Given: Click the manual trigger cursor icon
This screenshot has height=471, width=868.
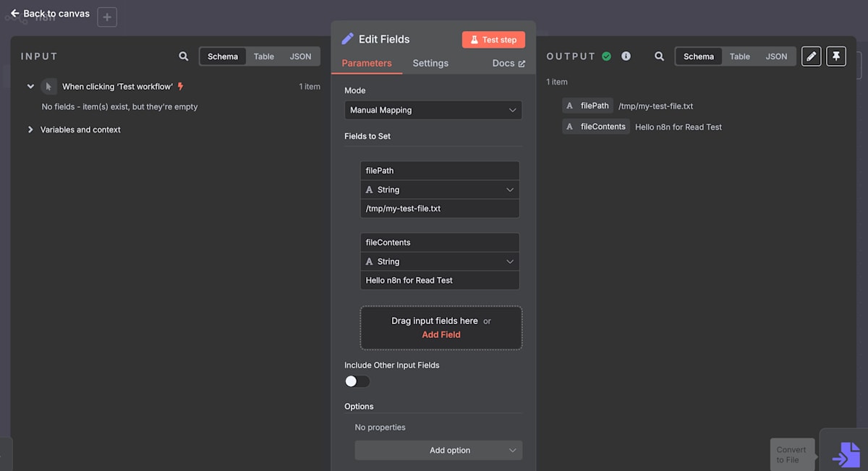Looking at the screenshot, I should (48, 86).
